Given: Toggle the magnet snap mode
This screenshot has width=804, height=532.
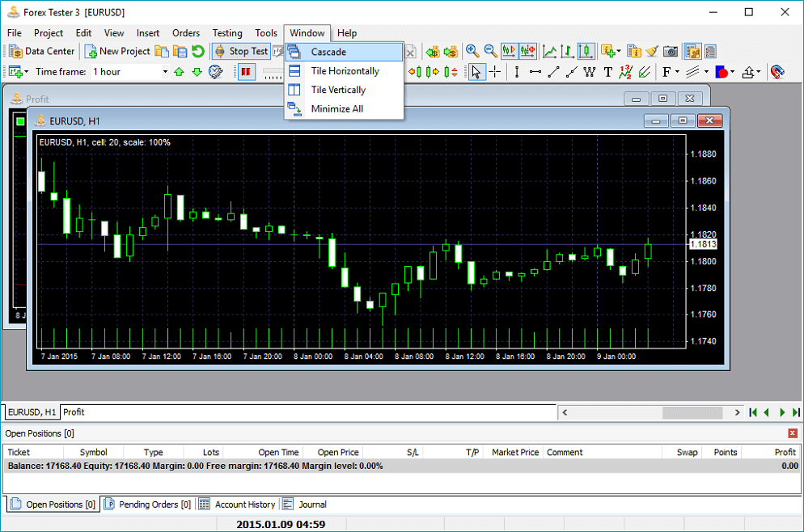Looking at the screenshot, I should [777, 72].
